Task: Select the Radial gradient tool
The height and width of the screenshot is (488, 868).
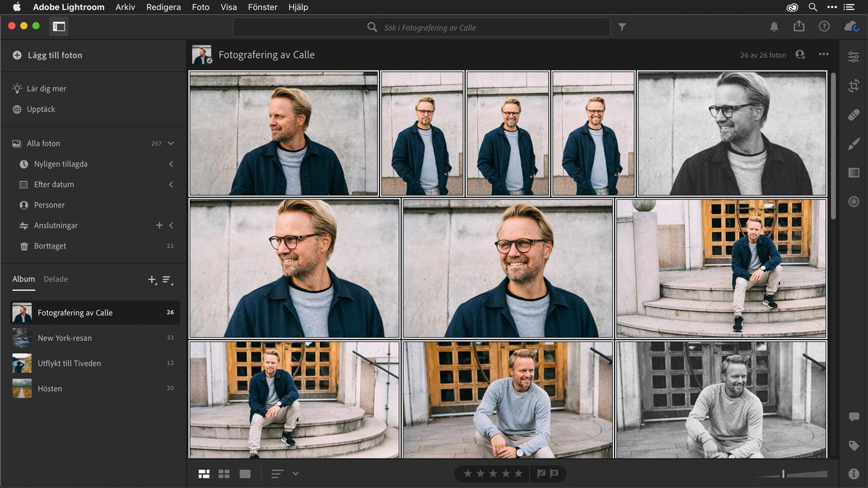Action: pyautogui.click(x=854, y=201)
